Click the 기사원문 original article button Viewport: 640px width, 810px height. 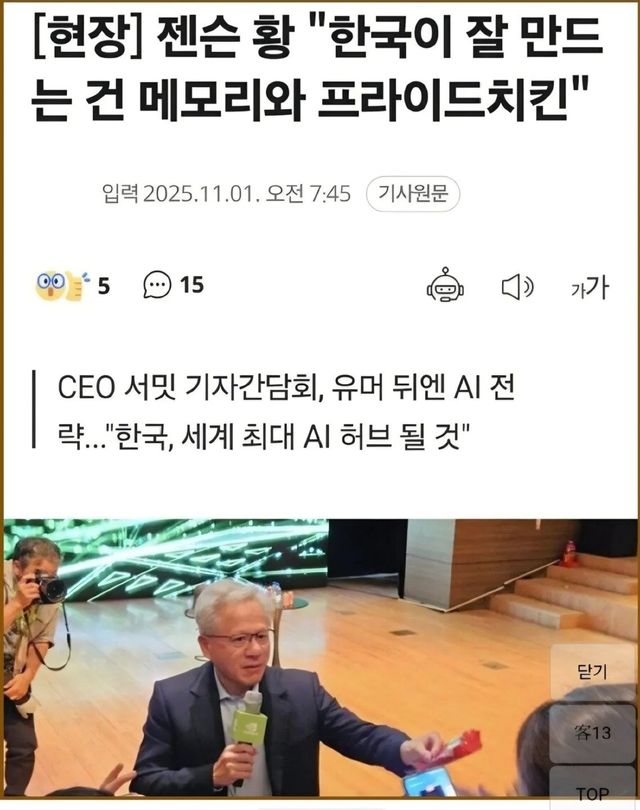pos(413,194)
